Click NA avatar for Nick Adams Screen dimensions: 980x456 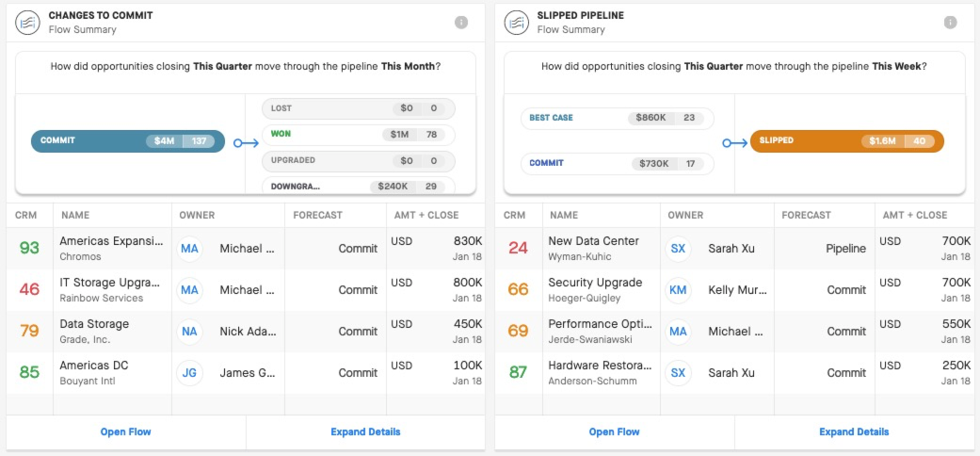pos(189,332)
